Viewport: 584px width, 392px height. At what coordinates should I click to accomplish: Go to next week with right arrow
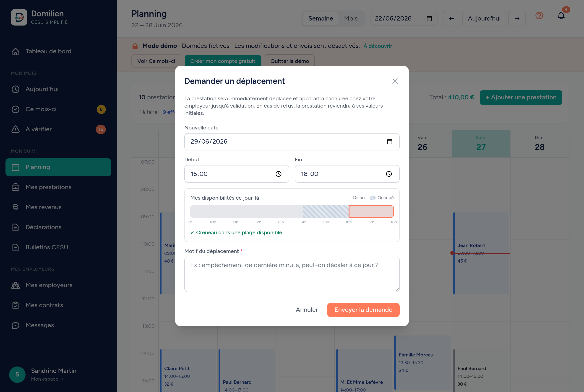click(517, 18)
